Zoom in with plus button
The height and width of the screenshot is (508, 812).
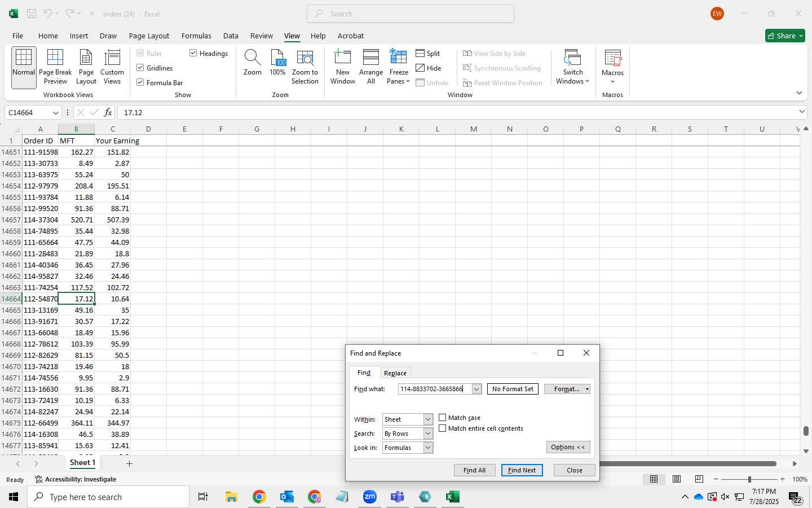click(x=782, y=479)
